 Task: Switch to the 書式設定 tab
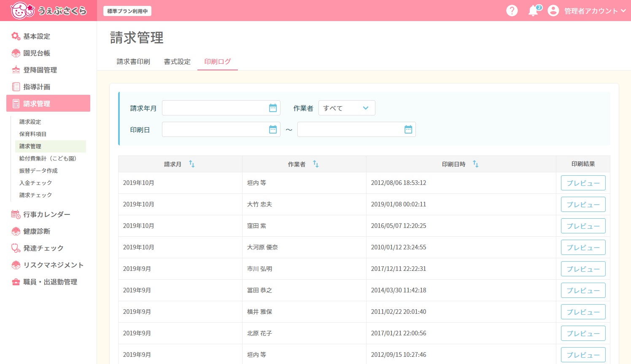pyautogui.click(x=177, y=62)
